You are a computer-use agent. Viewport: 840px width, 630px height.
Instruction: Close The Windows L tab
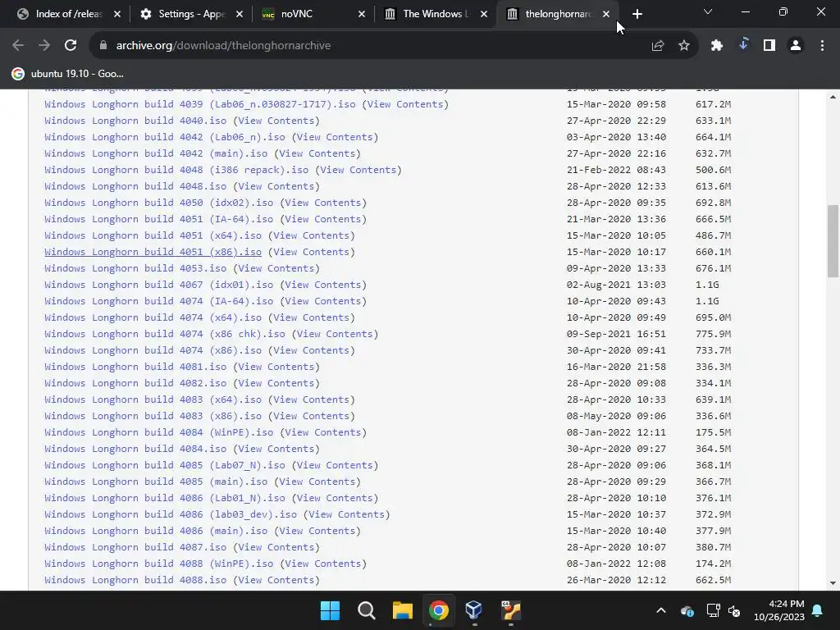pos(484,14)
